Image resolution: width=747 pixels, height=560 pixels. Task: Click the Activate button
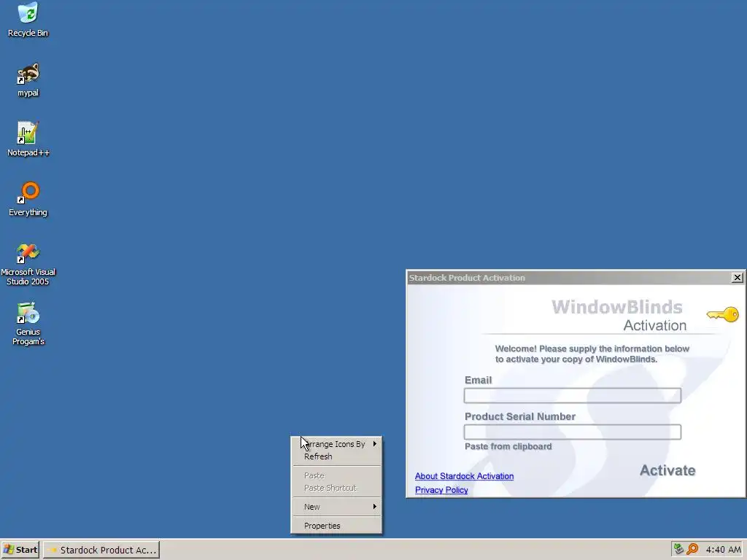coord(667,470)
